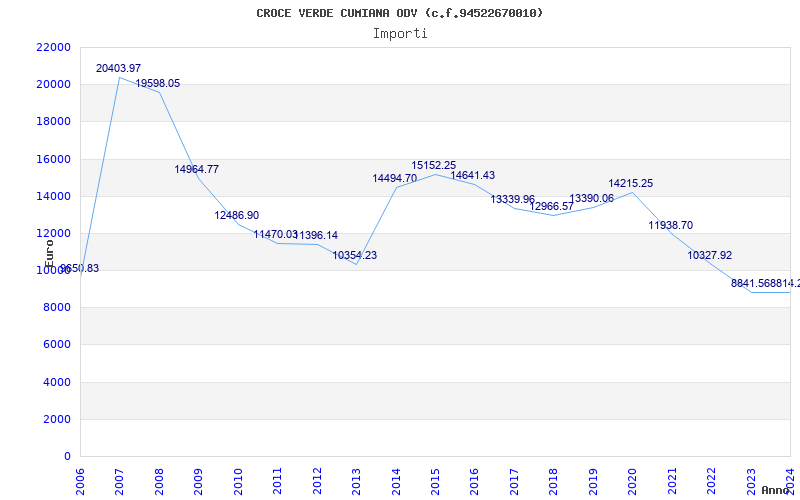Select year 2019 on the x-axis
Viewport: 800px width, 500px height.
point(593,481)
